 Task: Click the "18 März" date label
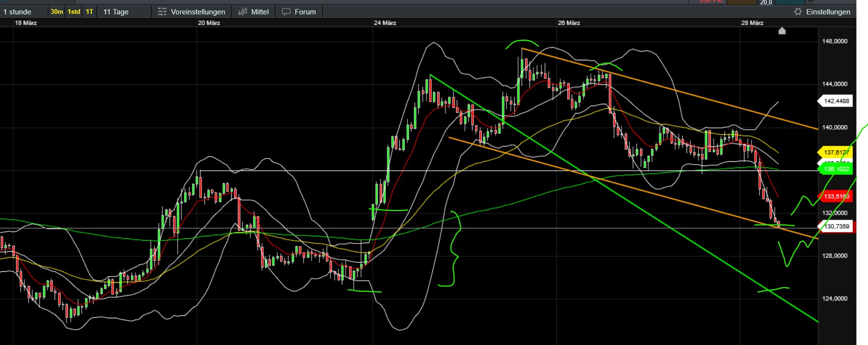pyautogui.click(x=26, y=23)
